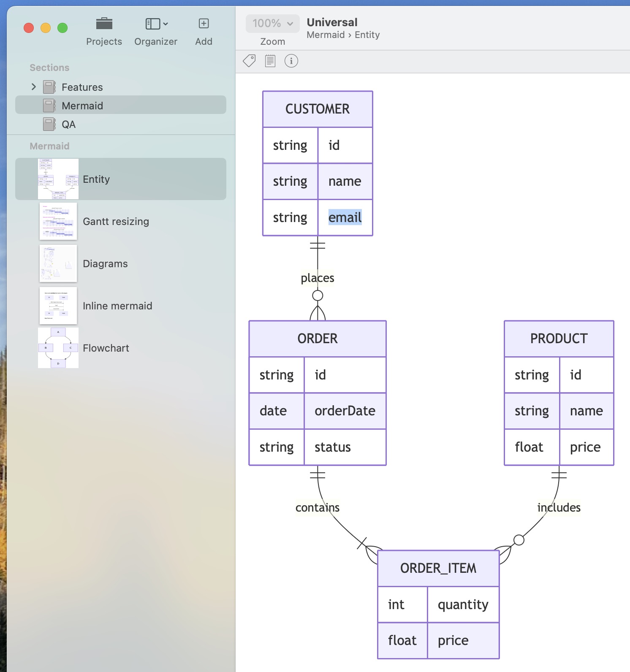Image resolution: width=630 pixels, height=672 pixels.
Task: Open the Inline mermaid sheet
Action: (117, 306)
